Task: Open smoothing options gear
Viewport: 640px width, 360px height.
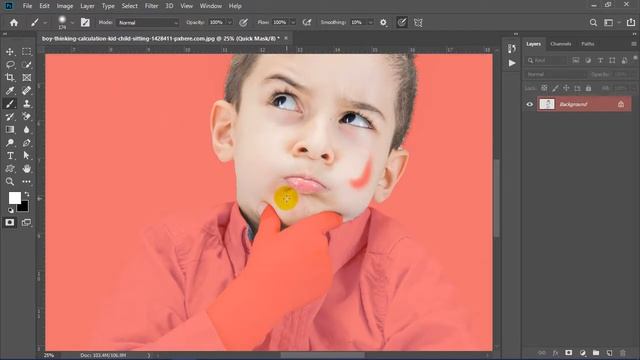Action: 383,23
